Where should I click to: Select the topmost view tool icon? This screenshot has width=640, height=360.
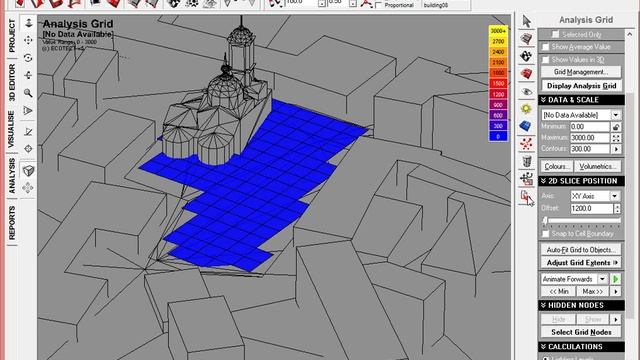pos(28,23)
